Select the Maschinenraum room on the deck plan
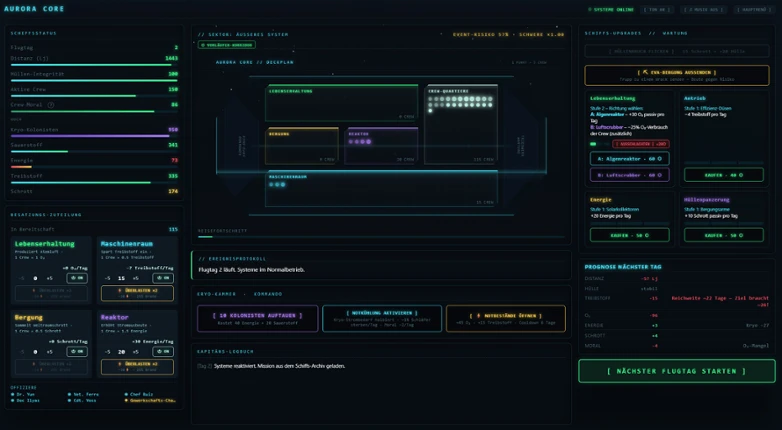Viewport: 782px width, 430px height. coord(382,188)
